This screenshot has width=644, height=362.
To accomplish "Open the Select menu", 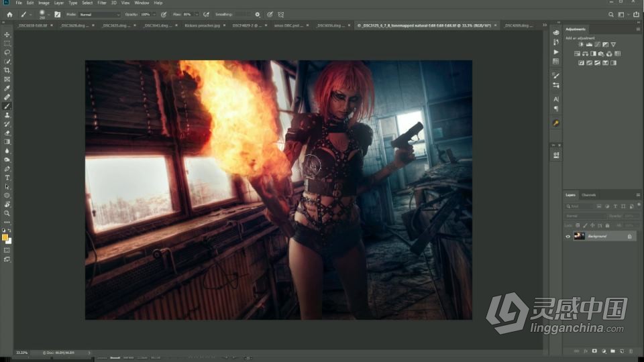I will click(x=87, y=3).
